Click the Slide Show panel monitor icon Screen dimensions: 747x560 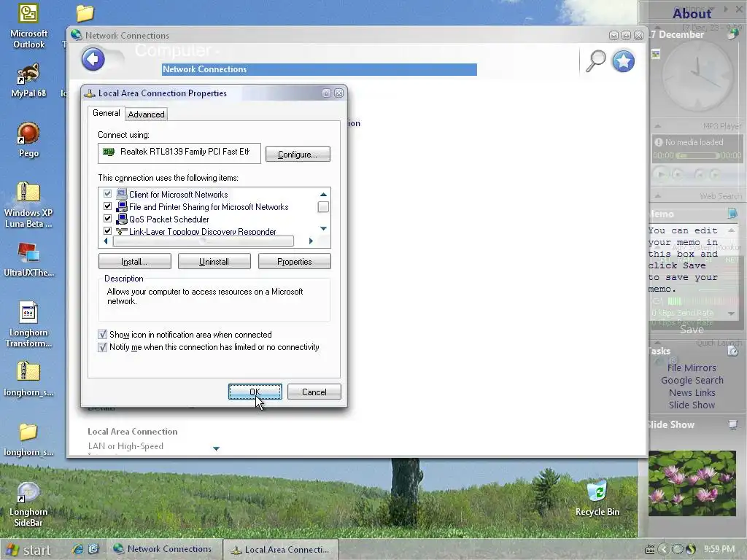pyautogui.click(x=732, y=424)
